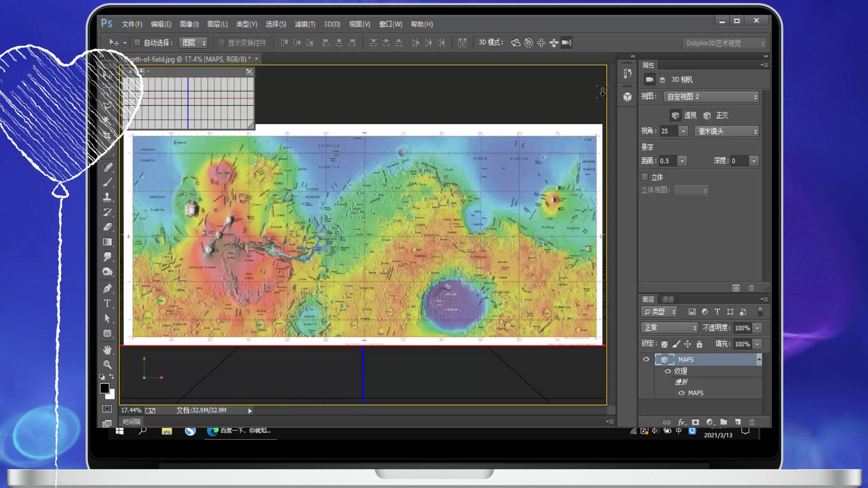The image size is (868, 488).
Task: Open the 正常 blend mode dropdown
Action: pos(670,328)
